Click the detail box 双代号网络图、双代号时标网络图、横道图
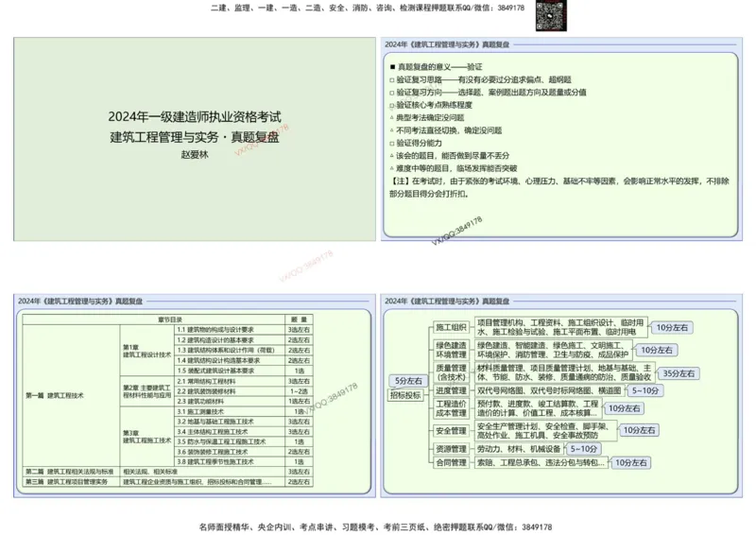 point(549,390)
